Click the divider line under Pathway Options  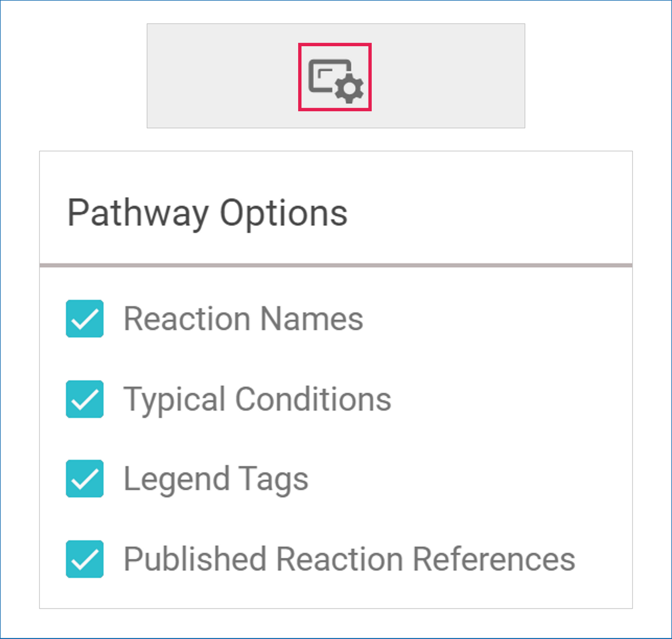(x=336, y=265)
